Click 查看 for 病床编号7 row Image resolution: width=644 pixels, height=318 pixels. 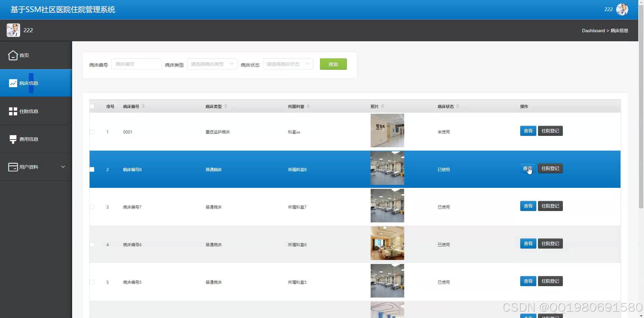pyautogui.click(x=528, y=206)
